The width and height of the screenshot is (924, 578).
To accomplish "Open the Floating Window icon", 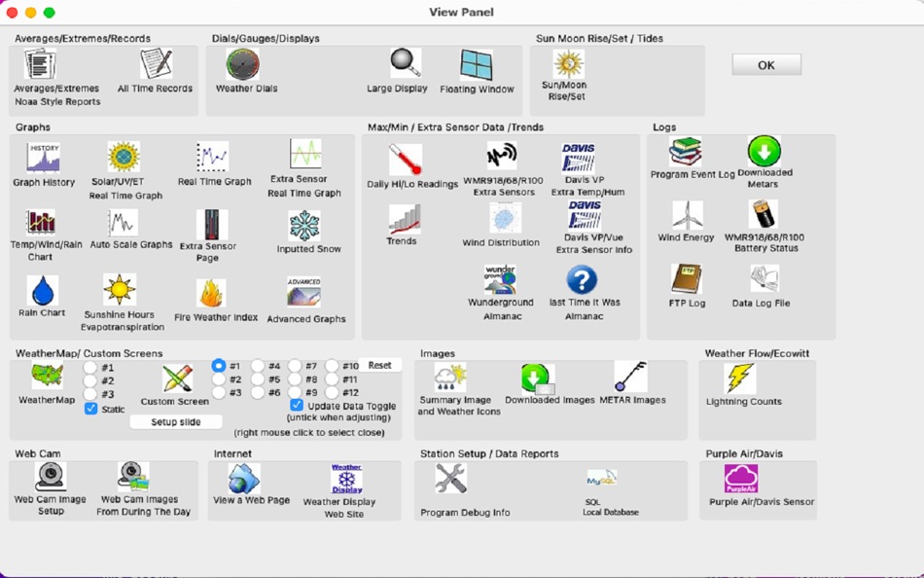I will coord(477,64).
